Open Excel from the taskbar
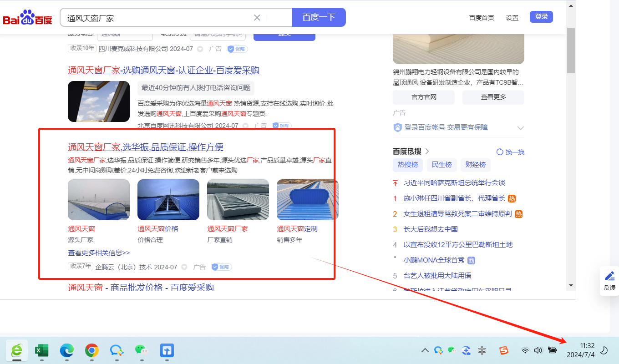The height and width of the screenshot is (364, 619). tap(41, 350)
